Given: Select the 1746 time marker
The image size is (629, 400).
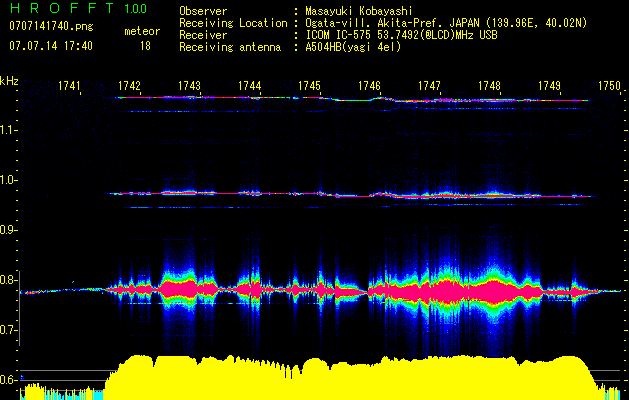Looking at the screenshot, I should tap(369, 86).
